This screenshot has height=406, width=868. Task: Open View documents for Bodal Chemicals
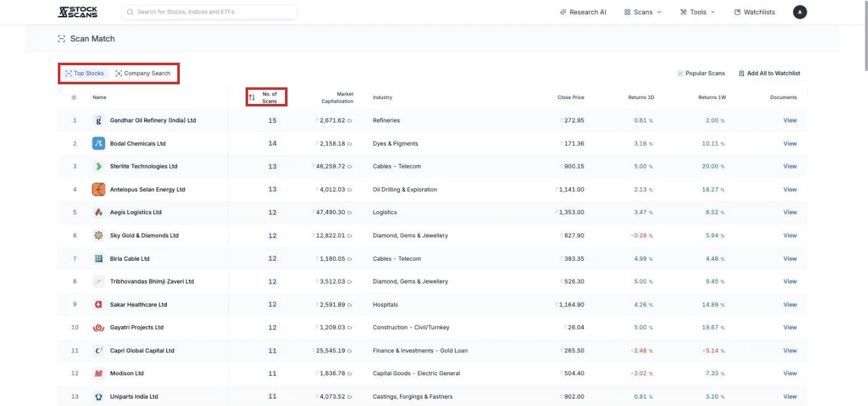tap(790, 143)
